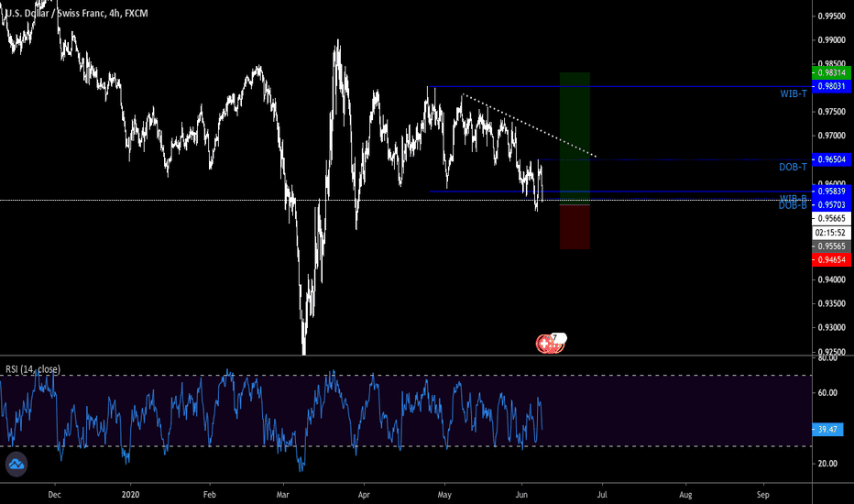Select the red 0.94654 stop-loss price label

[x=831, y=260]
